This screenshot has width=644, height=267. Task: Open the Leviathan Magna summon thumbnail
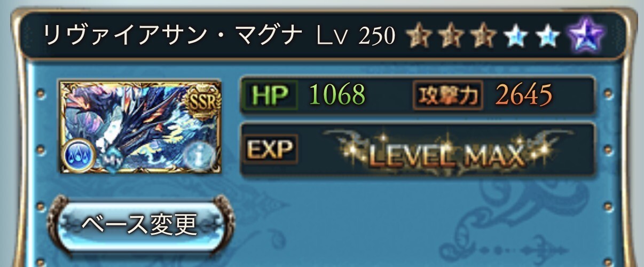[x=140, y=127]
